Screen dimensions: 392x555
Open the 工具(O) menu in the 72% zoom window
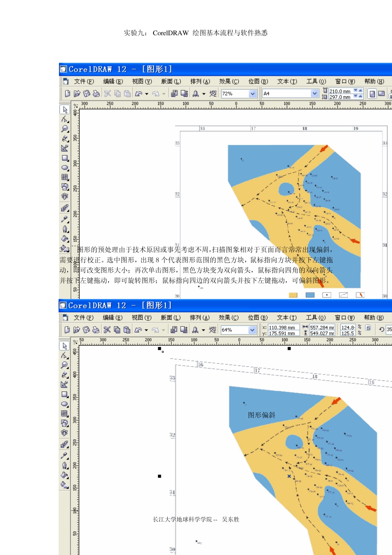pyautogui.click(x=316, y=81)
